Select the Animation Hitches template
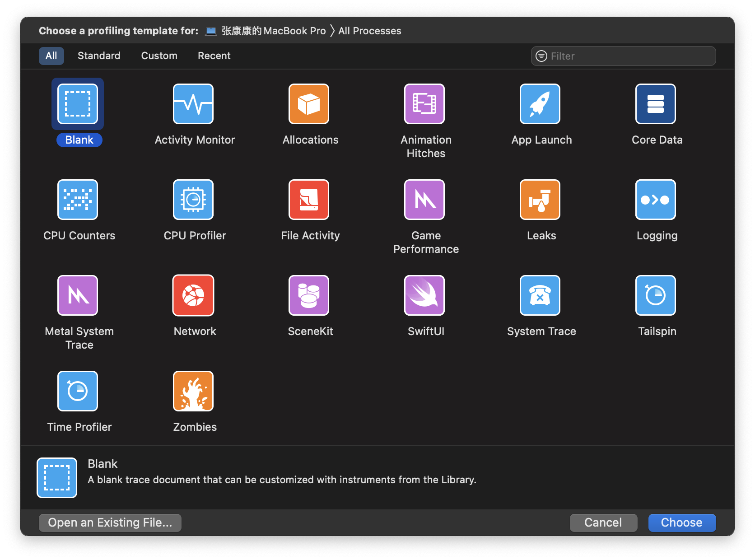The width and height of the screenshot is (755, 560). pos(424,104)
